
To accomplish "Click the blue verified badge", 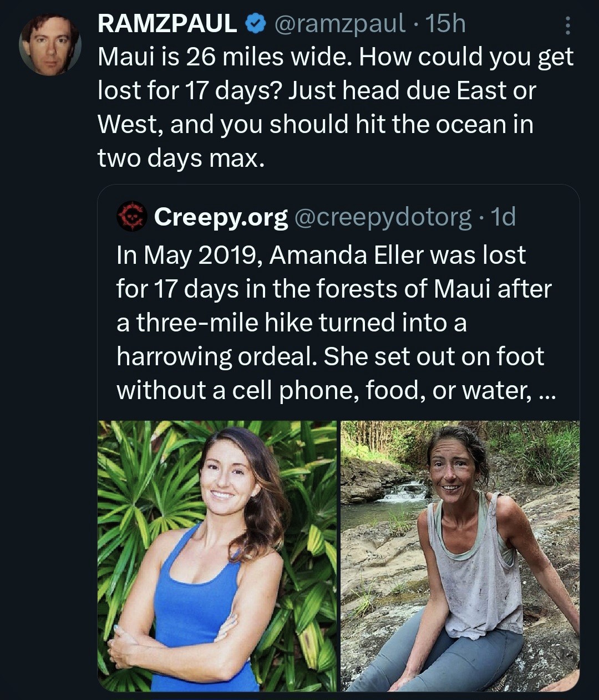I will (x=255, y=24).
